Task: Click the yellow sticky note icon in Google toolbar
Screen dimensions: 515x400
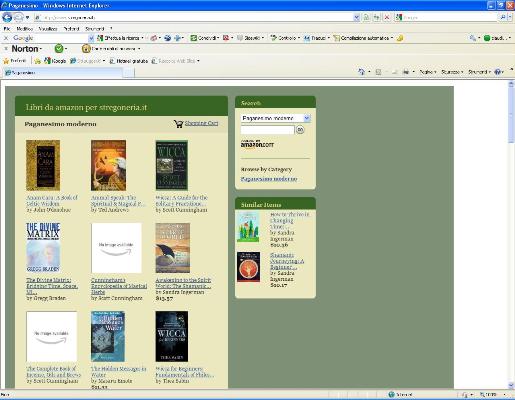Action: (399, 38)
